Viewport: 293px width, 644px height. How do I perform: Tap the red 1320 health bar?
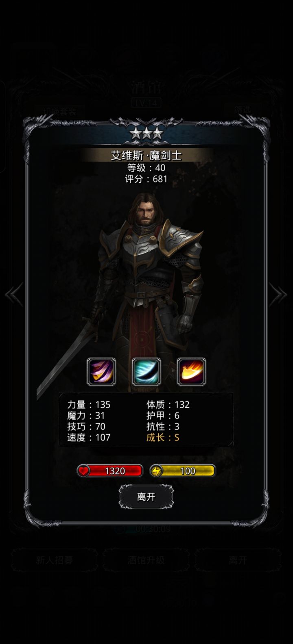(x=110, y=471)
